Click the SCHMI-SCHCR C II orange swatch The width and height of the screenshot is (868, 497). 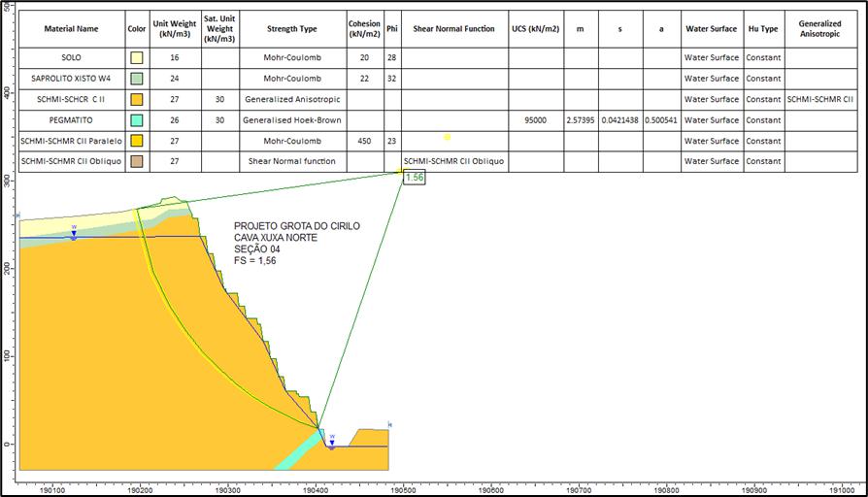137,100
